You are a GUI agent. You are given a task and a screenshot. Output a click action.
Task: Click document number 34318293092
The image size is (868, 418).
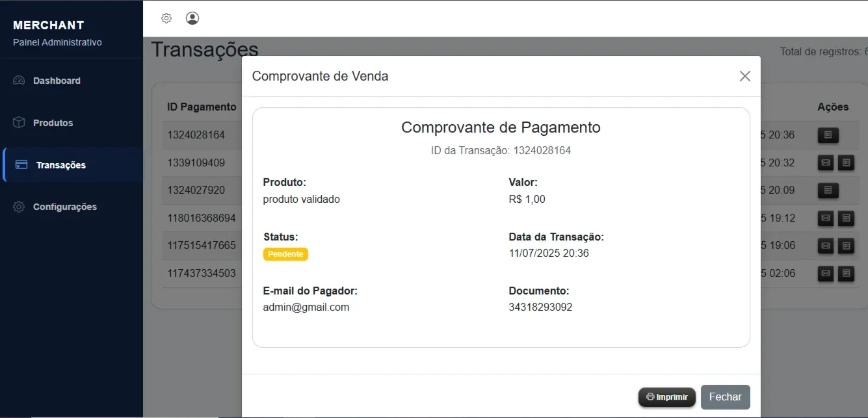point(541,307)
